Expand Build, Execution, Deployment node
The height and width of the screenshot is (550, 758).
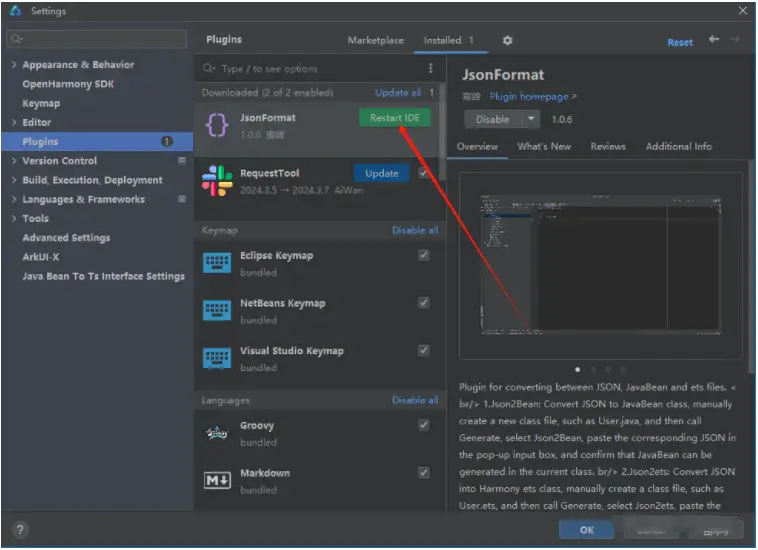14,180
